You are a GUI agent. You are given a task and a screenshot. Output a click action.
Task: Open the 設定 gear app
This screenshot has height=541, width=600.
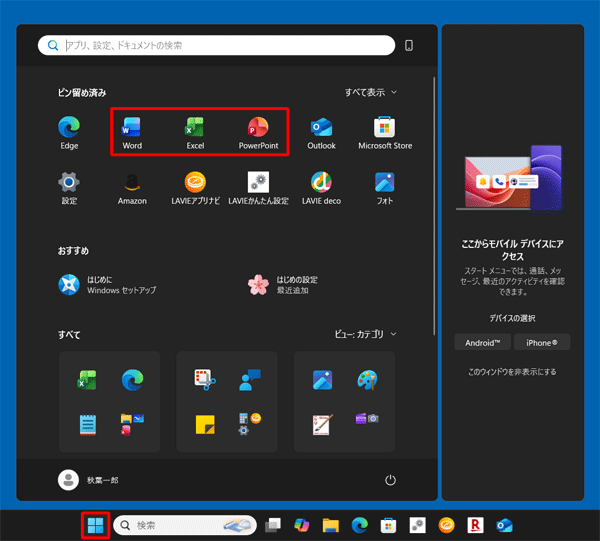(x=69, y=185)
